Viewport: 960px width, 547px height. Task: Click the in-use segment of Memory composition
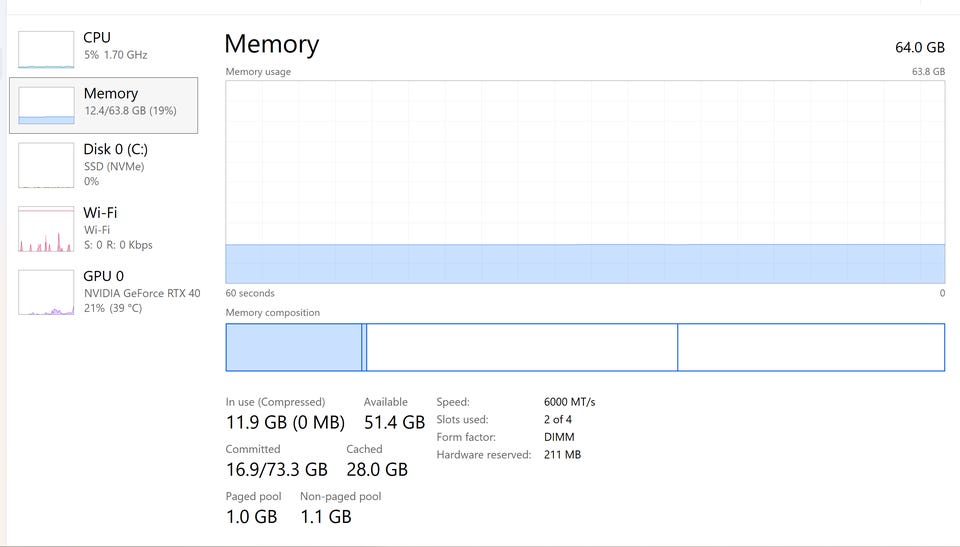293,347
